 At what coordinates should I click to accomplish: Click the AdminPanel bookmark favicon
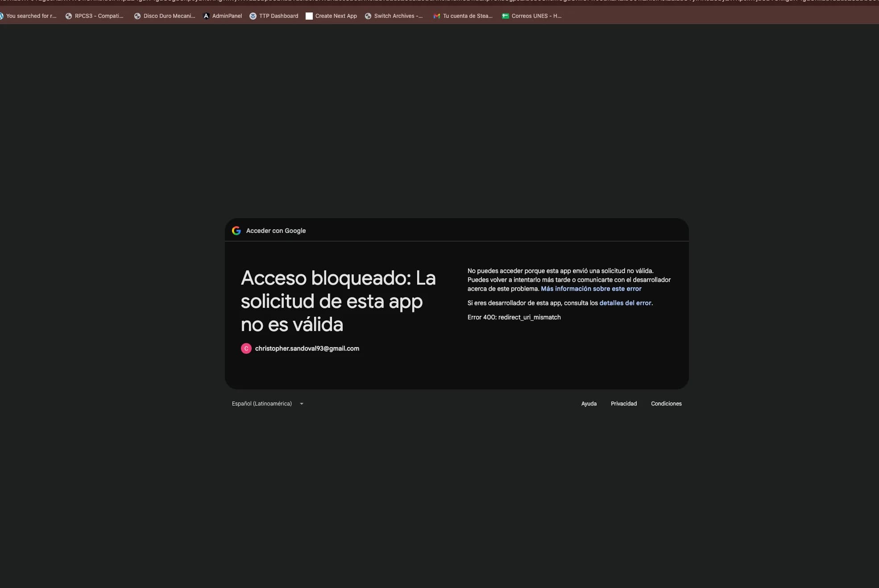pyautogui.click(x=206, y=16)
